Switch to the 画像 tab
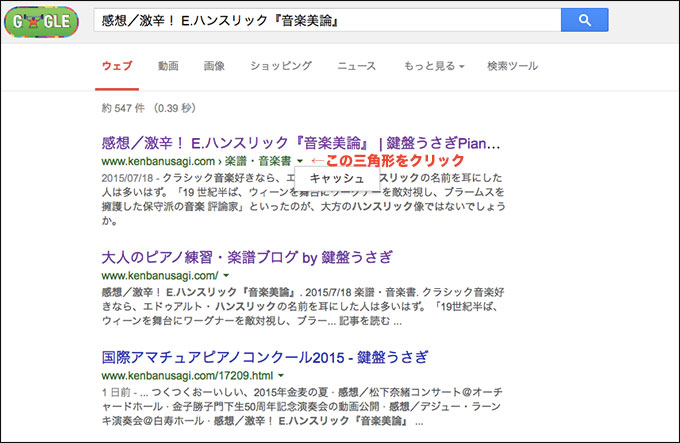 point(214,66)
